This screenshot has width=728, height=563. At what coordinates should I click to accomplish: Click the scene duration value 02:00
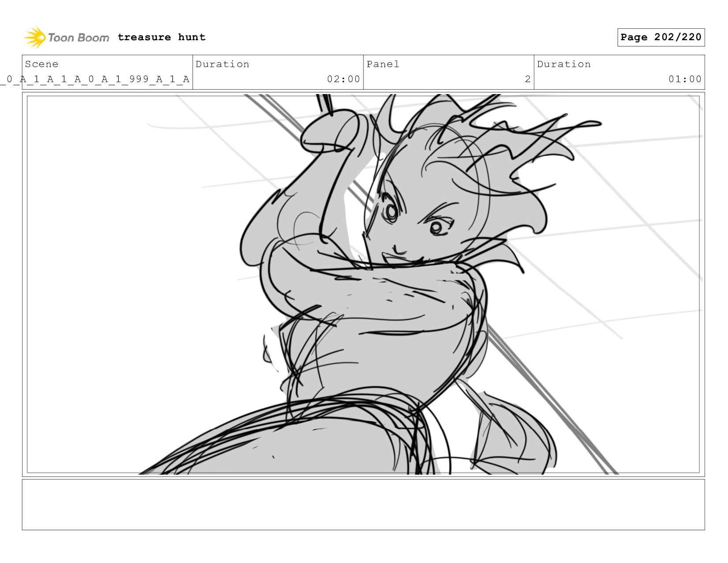(x=343, y=79)
